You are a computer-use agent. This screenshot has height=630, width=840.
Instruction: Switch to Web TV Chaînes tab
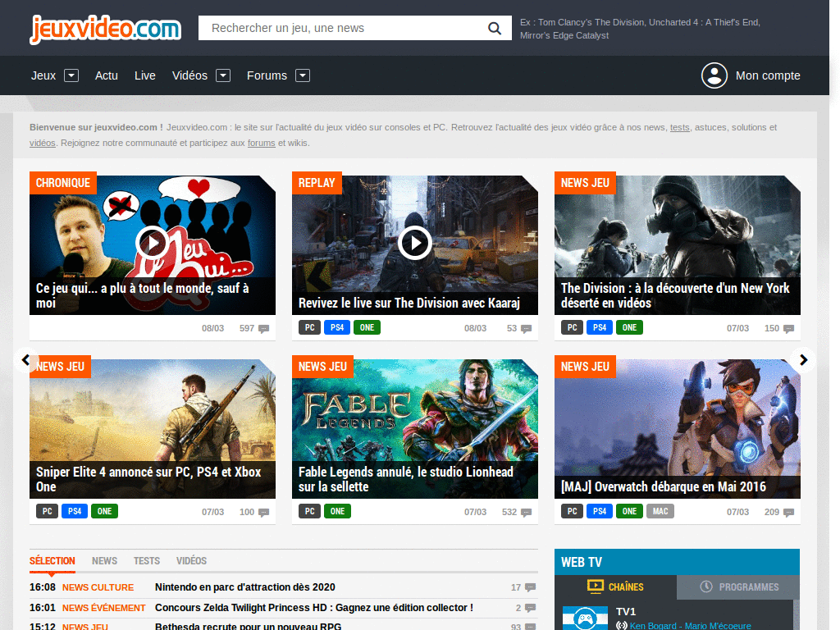[615, 587]
